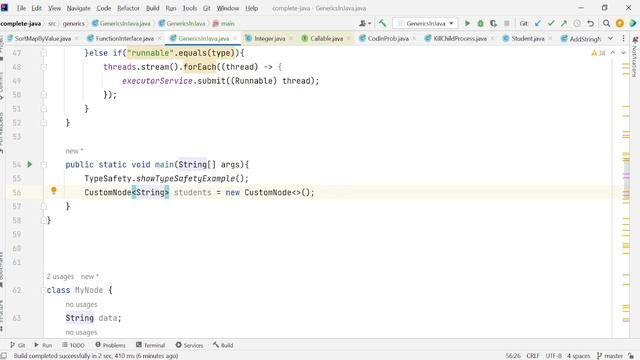Image resolution: width=640 pixels, height=360 pixels.
Task: Open the Run menu
Action: 171,8
